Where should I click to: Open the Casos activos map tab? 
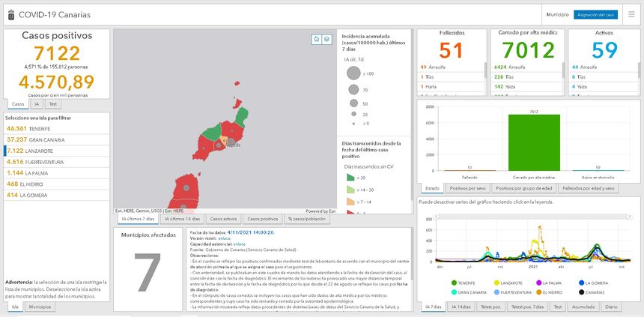223,218
